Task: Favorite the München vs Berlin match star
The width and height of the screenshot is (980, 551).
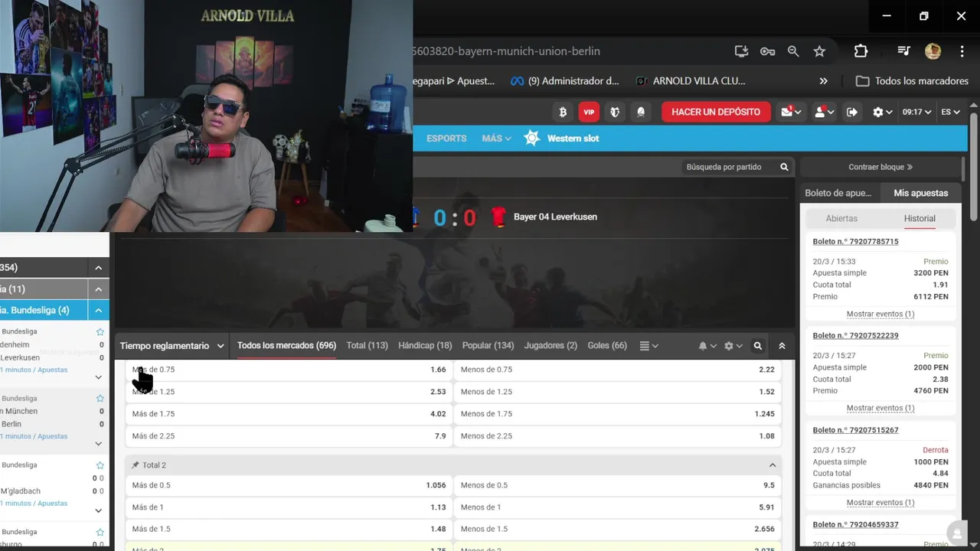Action: point(100,399)
